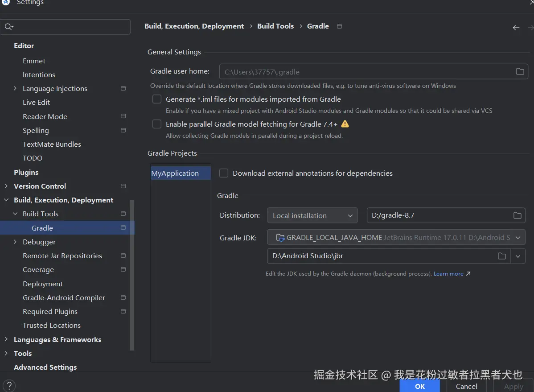Click project icon on Version Control row
Screen dimensions: 534x392
pos(123,186)
